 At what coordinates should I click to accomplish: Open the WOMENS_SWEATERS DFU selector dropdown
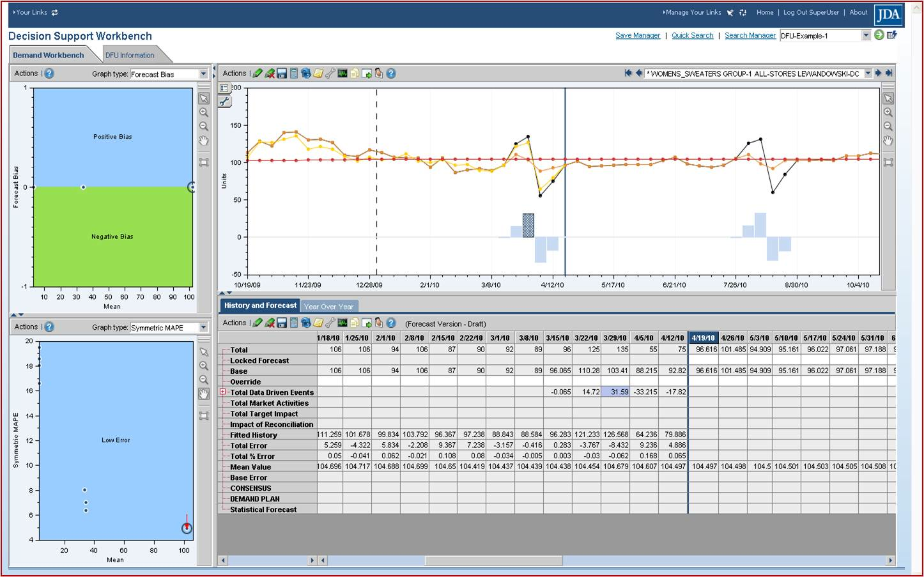[x=868, y=73]
